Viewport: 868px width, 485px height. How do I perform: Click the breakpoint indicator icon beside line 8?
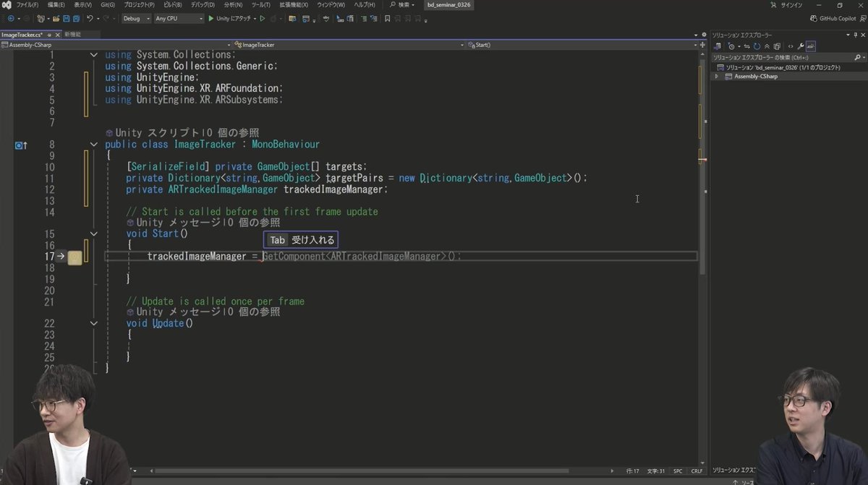21,145
